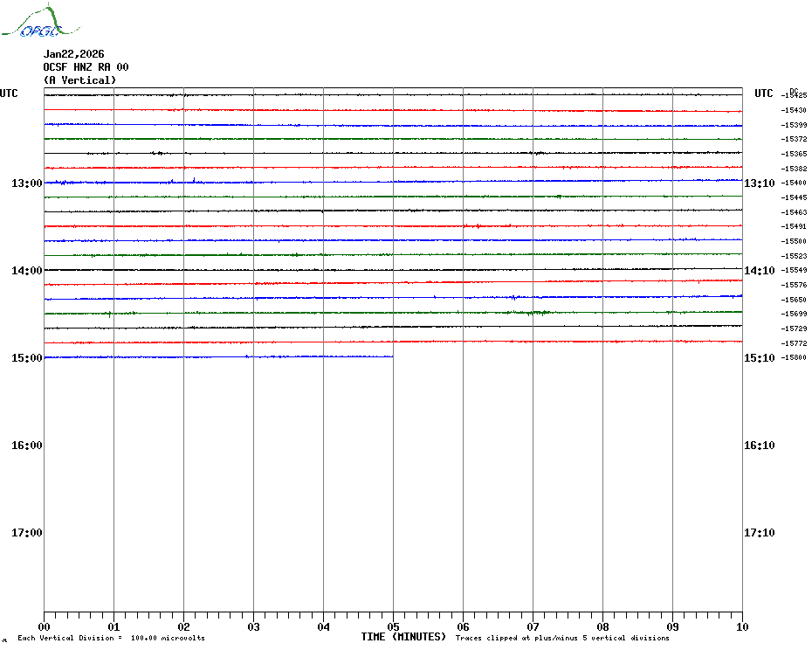Click the minute label 10 on time axis
This screenshot has width=812, height=650.
pyautogui.click(x=743, y=627)
